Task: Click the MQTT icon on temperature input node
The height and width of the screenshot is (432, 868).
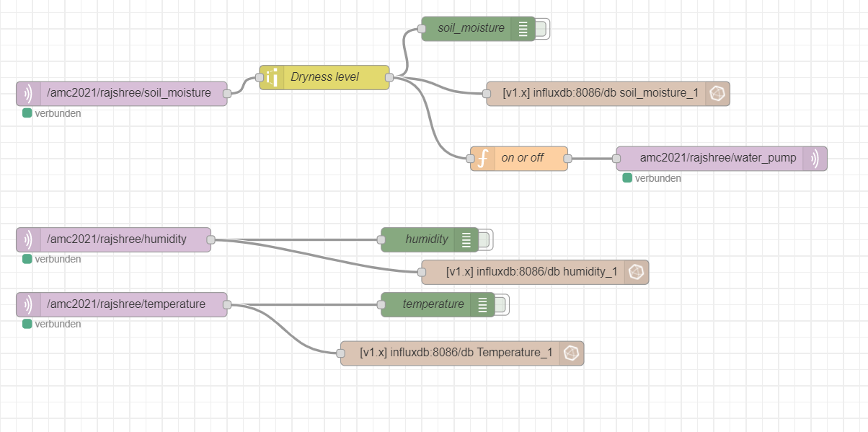Action: tap(29, 304)
